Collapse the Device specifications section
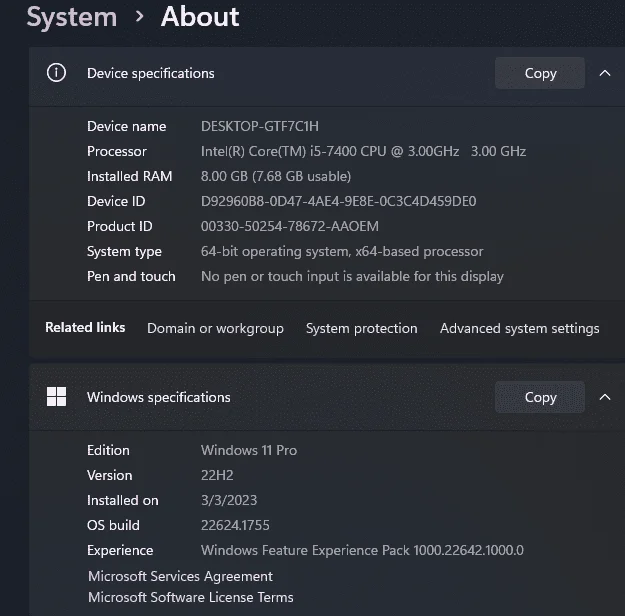 [605, 73]
